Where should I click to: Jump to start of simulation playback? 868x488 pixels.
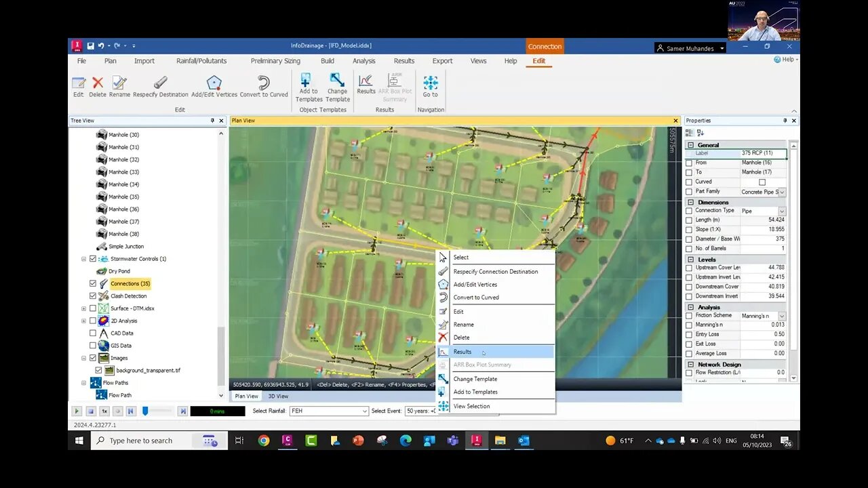(131, 411)
